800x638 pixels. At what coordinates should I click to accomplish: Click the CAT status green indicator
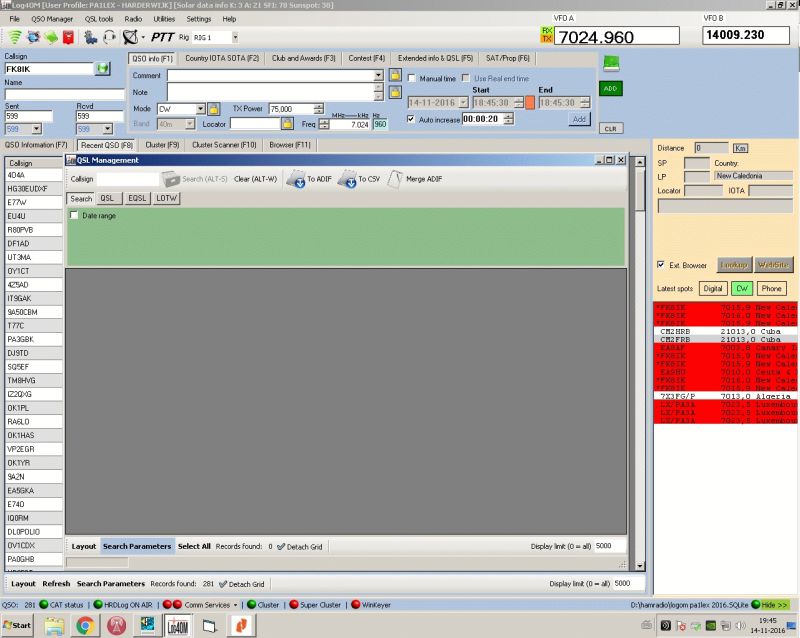(43, 605)
